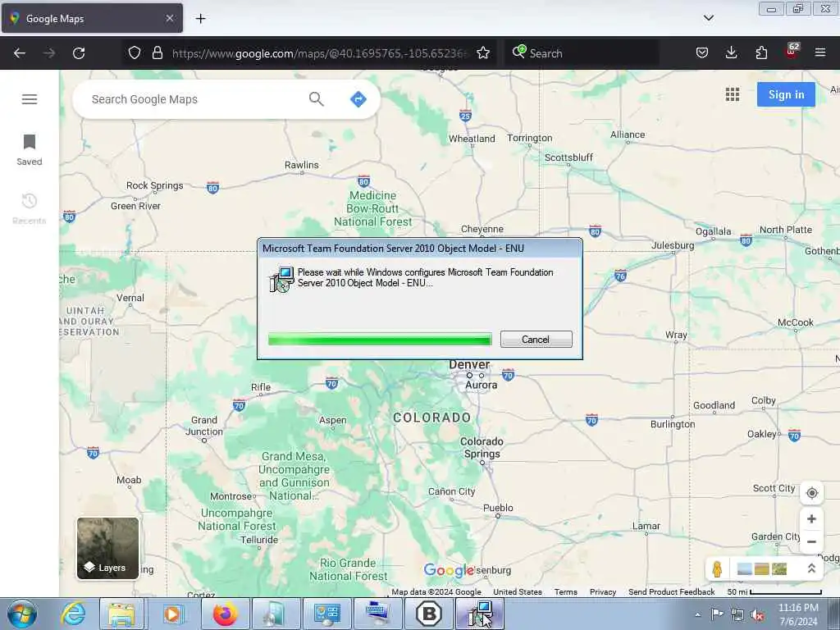The height and width of the screenshot is (630, 840).
Task: Open the media player taskbar icon
Action: coord(172,614)
